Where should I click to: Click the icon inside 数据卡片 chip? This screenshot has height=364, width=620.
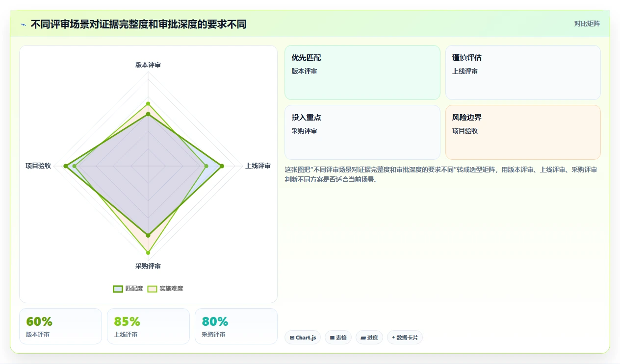click(x=393, y=338)
